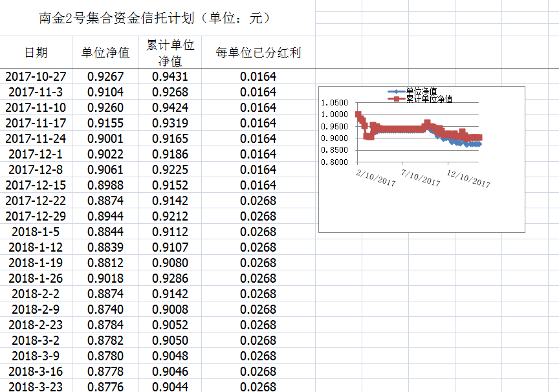This screenshot has height=392, width=559.
Task: Click the 7/10/2017 horizontal axis label
Action: point(421,179)
